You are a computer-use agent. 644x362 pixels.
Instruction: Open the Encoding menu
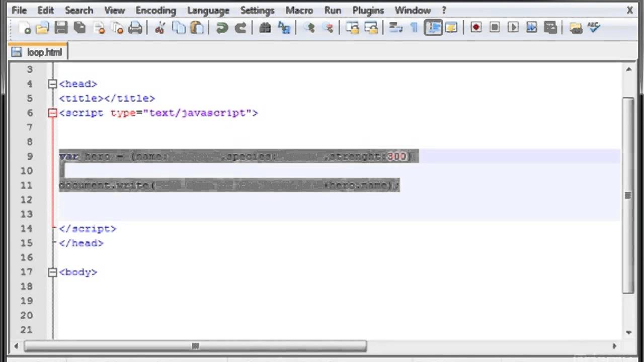click(x=156, y=10)
